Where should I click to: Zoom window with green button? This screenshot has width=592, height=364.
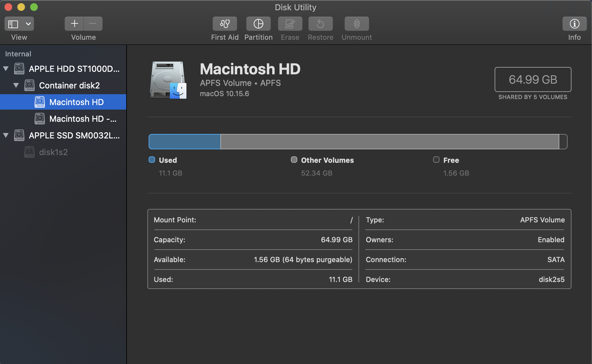[34, 7]
